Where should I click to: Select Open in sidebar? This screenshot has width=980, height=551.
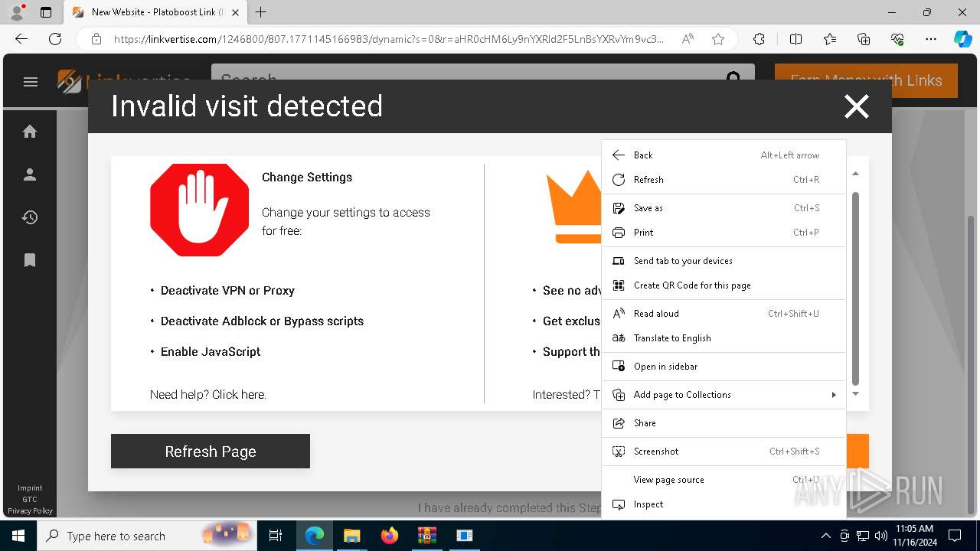click(x=724, y=367)
